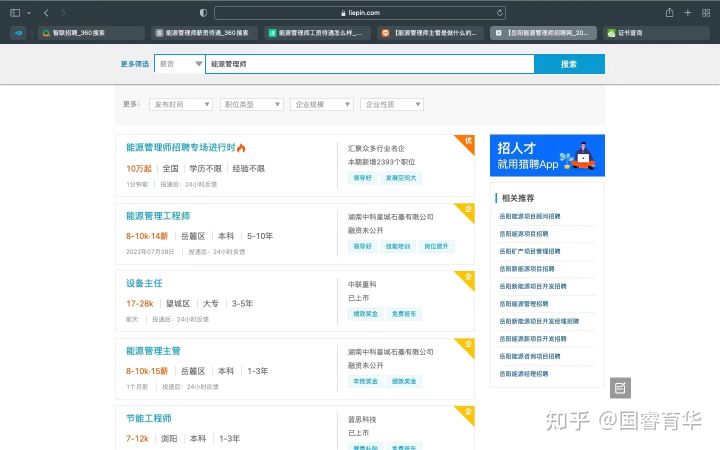Open 岳阳新能源项目招聘 recommendation

(x=527, y=269)
